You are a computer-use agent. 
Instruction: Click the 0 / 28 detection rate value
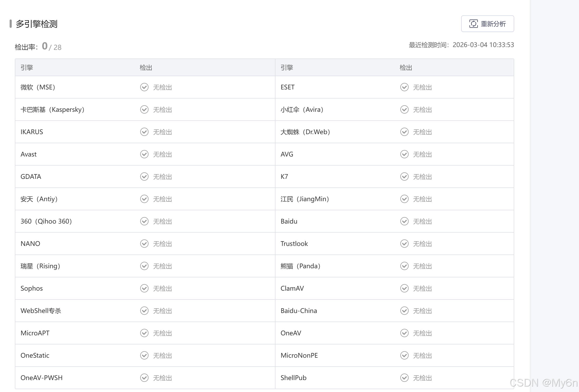click(x=52, y=47)
